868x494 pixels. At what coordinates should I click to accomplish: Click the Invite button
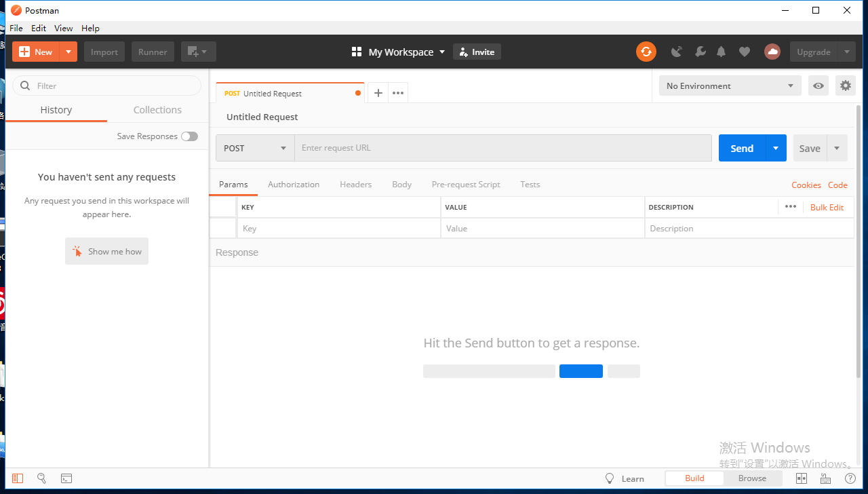[477, 52]
